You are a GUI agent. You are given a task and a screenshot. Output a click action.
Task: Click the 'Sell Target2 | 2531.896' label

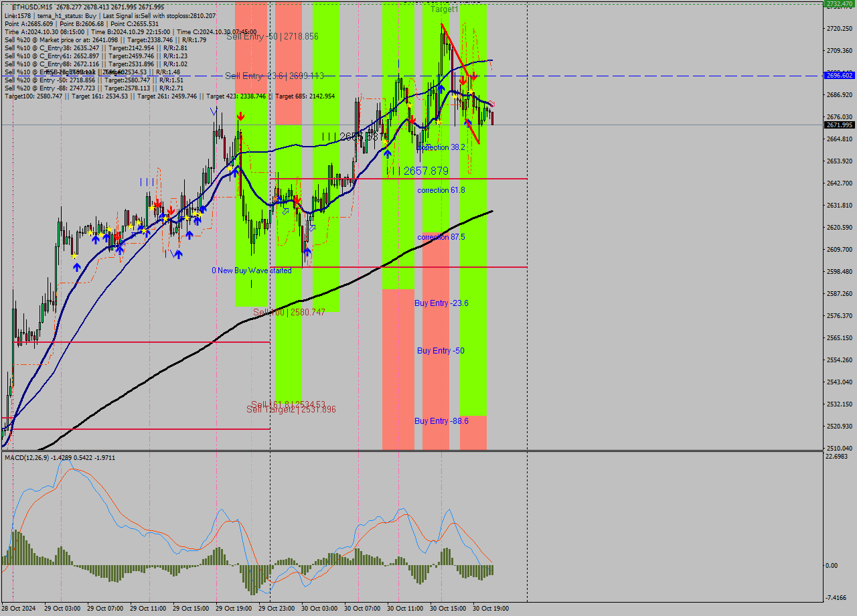point(291,409)
